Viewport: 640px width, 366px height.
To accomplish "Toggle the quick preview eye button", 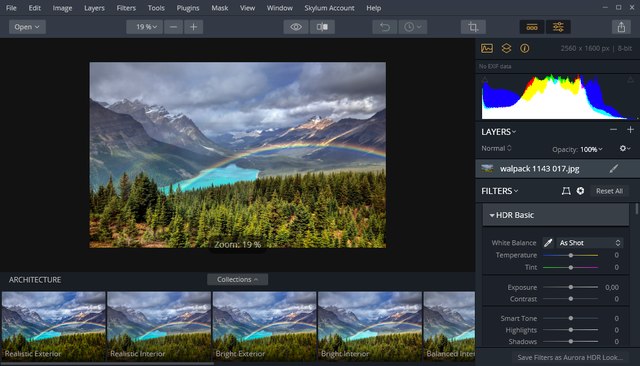I will 296,27.
